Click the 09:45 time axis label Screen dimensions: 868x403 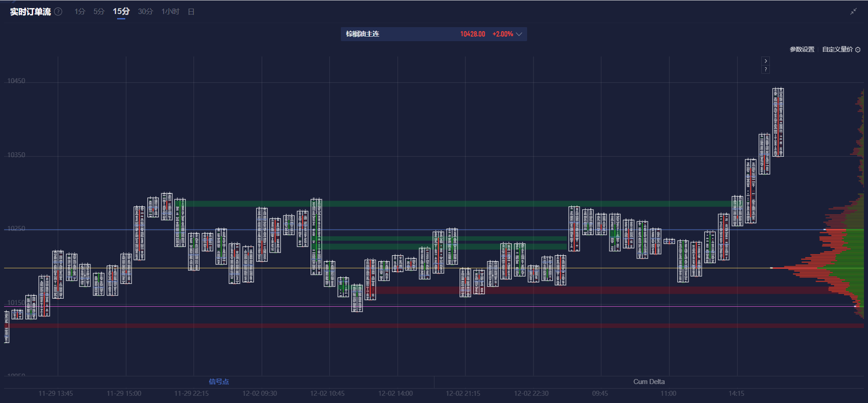tap(600, 394)
